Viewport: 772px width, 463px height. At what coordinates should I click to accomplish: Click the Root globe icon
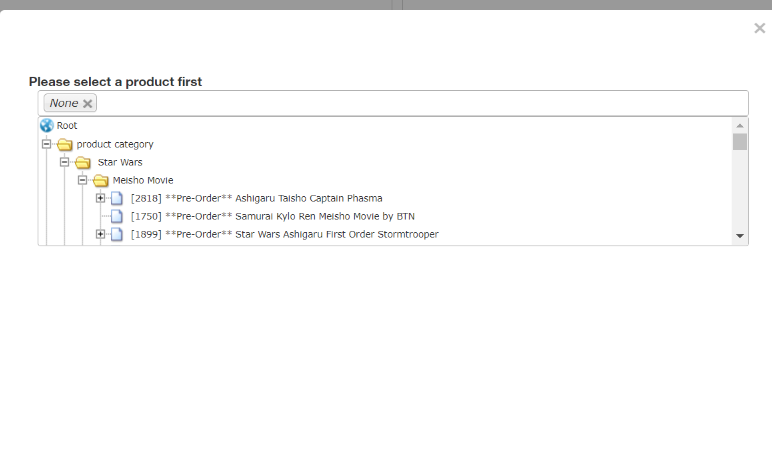click(46, 126)
